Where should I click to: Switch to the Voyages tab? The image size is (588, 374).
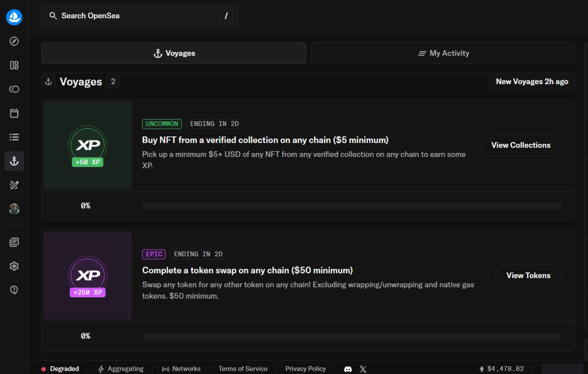click(174, 53)
